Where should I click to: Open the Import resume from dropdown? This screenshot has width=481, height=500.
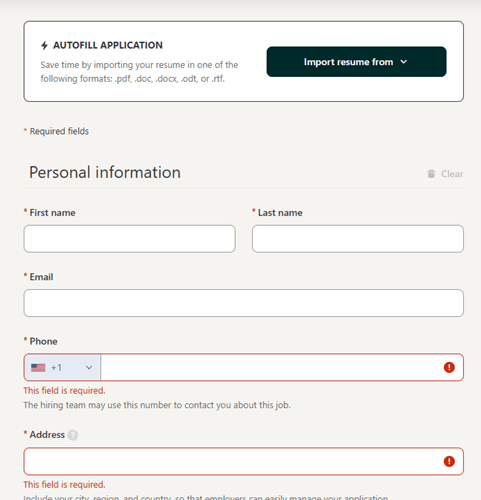(x=356, y=62)
